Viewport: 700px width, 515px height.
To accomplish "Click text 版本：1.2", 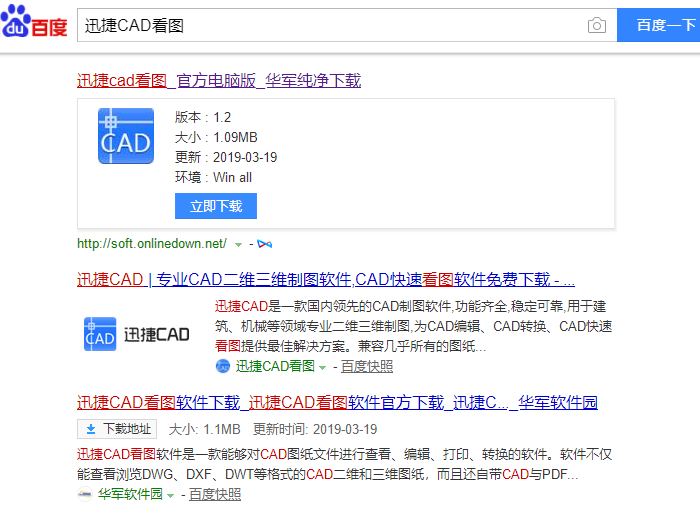I will point(203,117).
